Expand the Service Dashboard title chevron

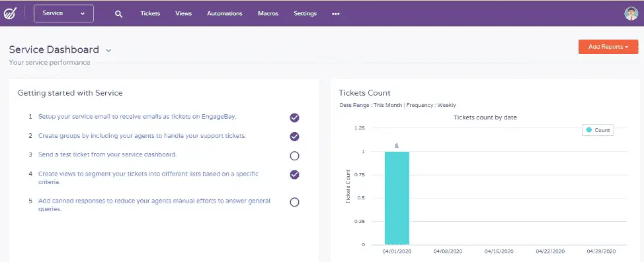(108, 51)
